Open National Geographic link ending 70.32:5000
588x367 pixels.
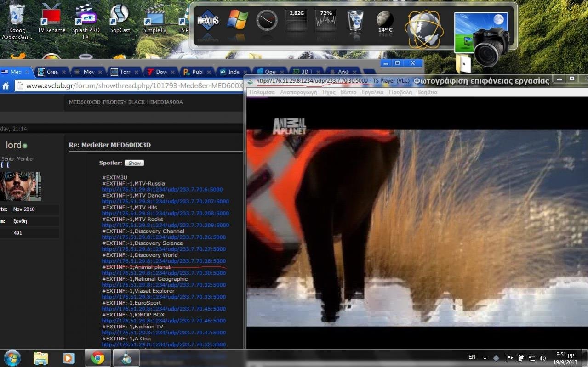tap(164, 285)
